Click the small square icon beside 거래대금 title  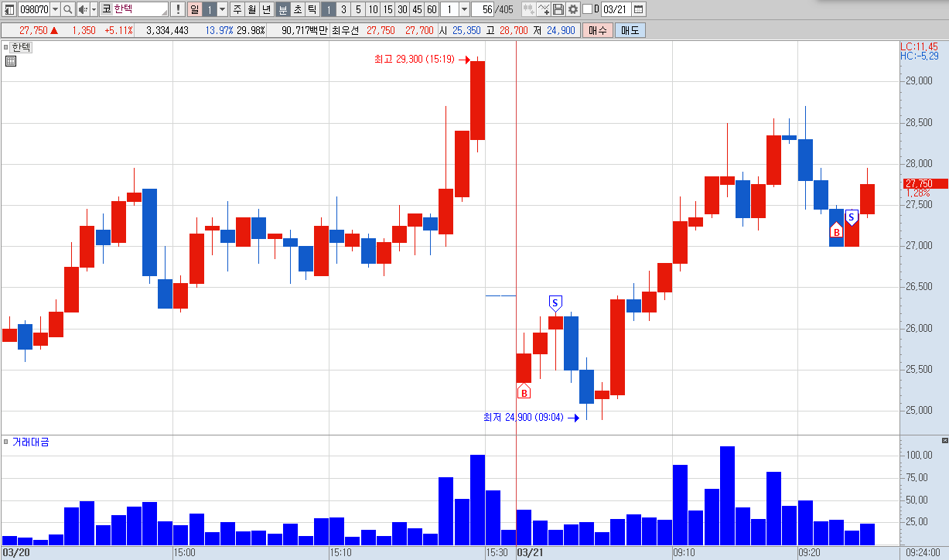(6, 442)
